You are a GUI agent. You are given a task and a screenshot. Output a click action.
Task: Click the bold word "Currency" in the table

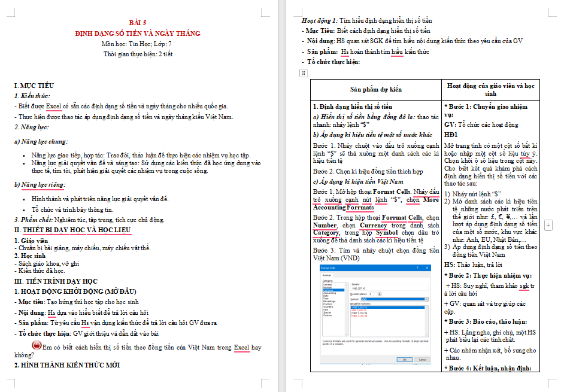click(374, 226)
